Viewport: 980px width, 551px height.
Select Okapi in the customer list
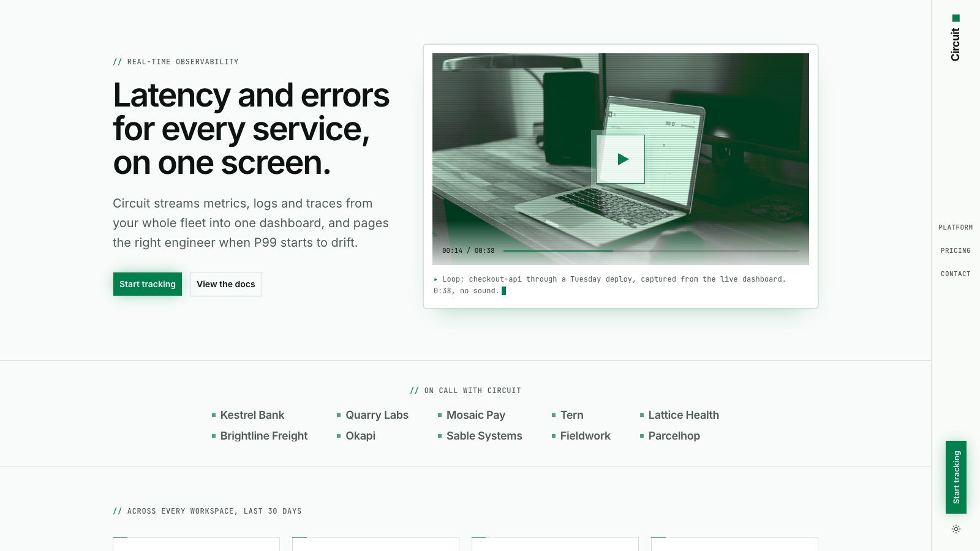(356, 436)
